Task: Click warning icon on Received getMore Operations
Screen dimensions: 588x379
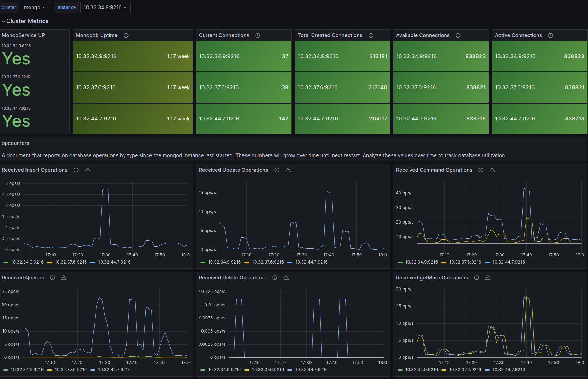Action: (488, 278)
